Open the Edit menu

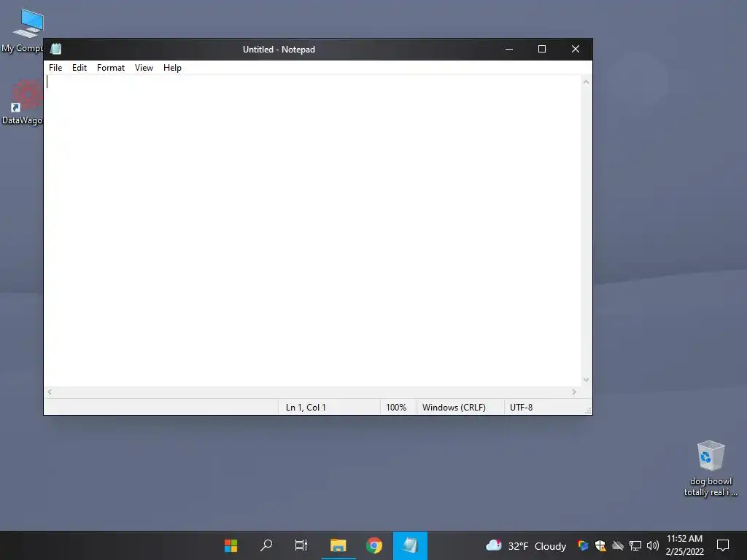click(79, 68)
